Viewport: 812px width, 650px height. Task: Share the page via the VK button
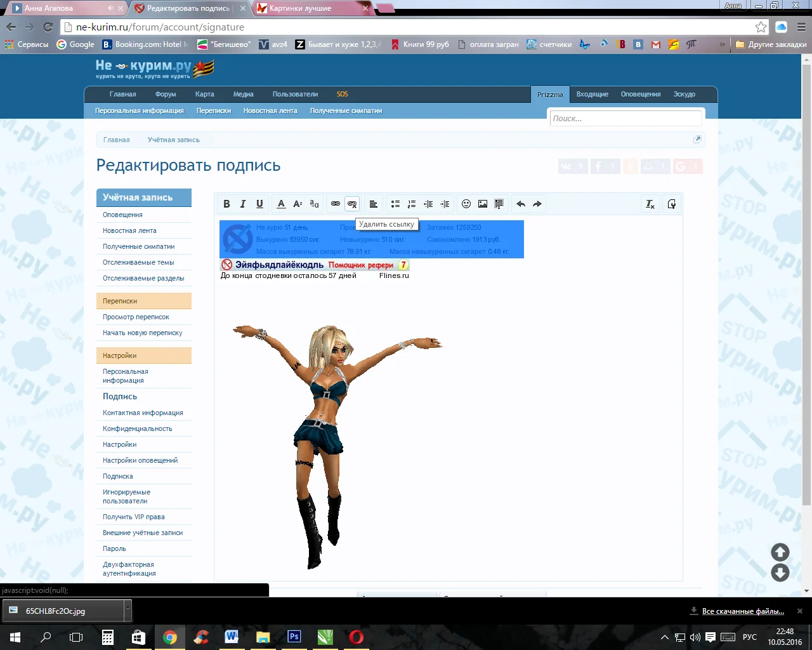[573, 166]
